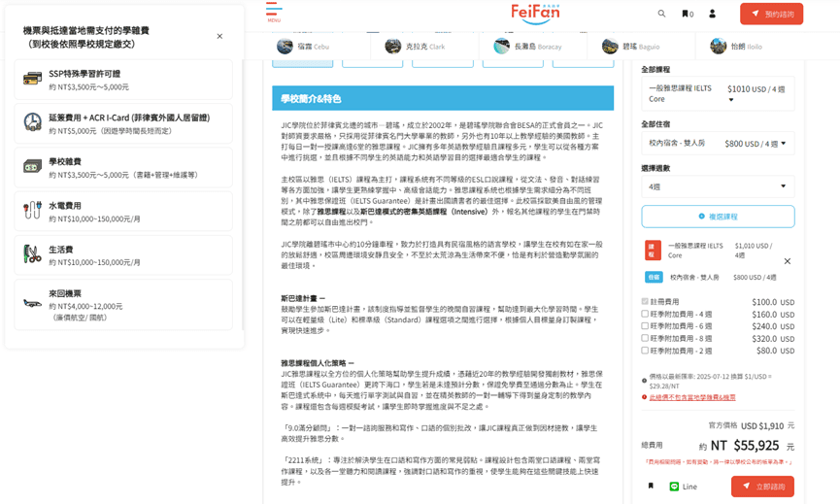Remove the IELTS Core course item
The height and width of the screenshot is (504, 840).
pyautogui.click(x=787, y=261)
